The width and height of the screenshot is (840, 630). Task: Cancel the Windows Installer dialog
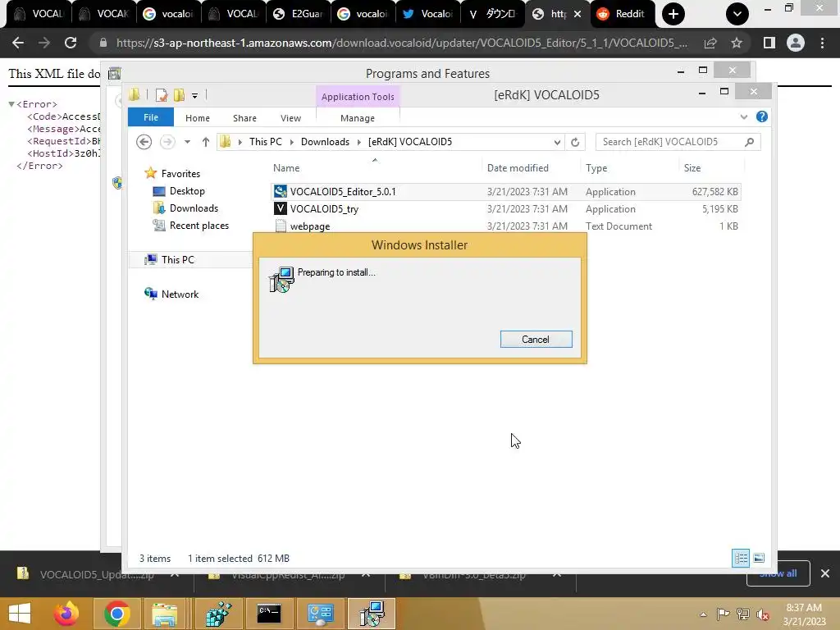click(536, 339)
